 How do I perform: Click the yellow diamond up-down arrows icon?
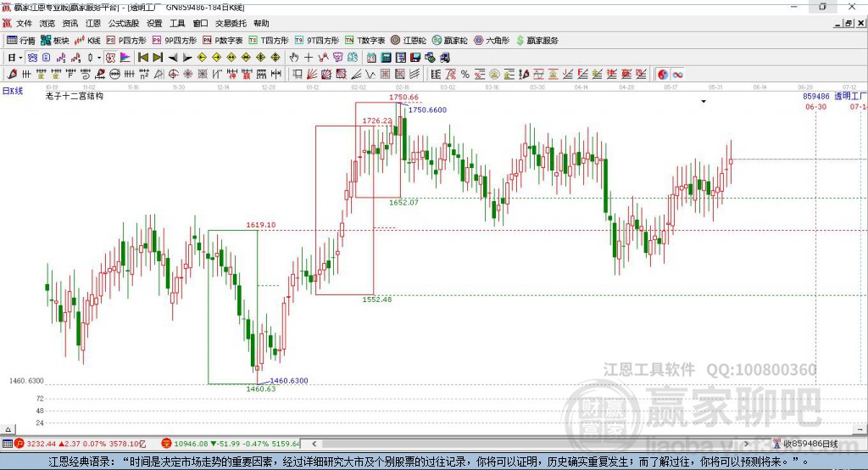275,58
